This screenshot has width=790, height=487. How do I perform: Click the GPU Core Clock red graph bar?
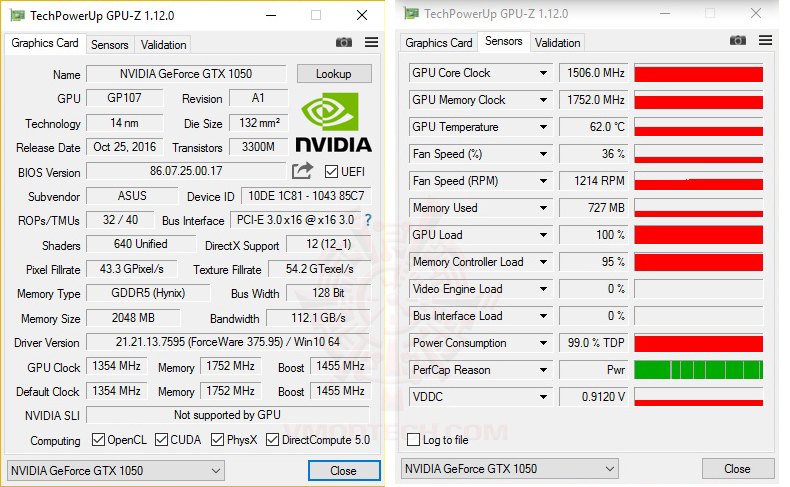(698, 74)
